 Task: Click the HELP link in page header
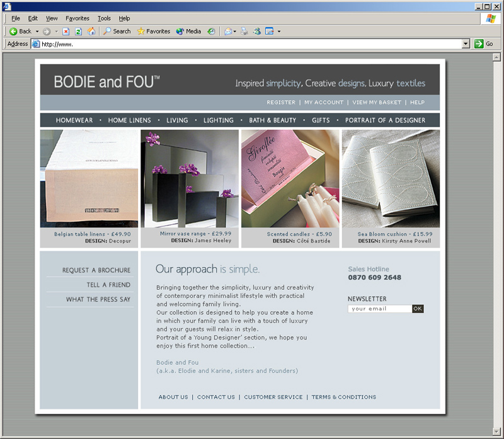coord(417,102)
